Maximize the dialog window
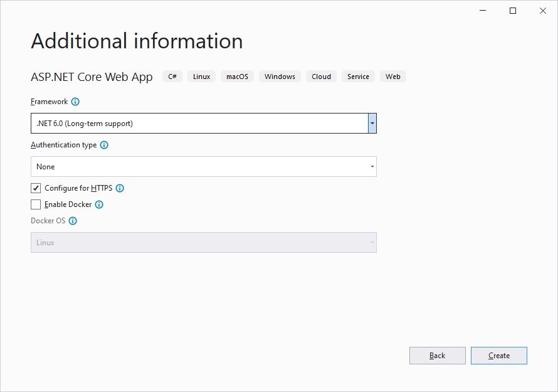 point(512,11)
